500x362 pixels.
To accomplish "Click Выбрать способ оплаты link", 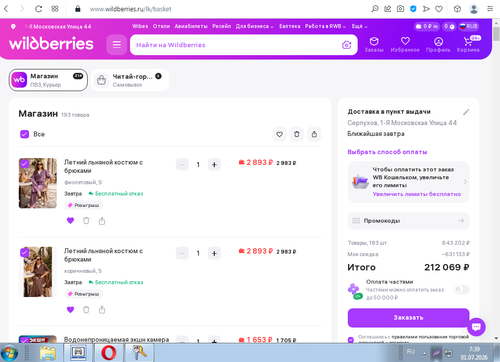I will point(387,152).
